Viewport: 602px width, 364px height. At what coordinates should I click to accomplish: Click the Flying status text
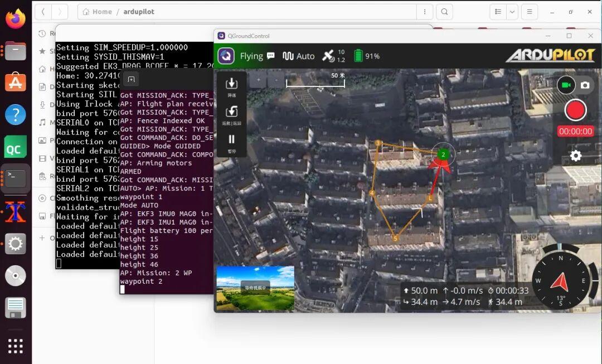click(x=251, y=56)
